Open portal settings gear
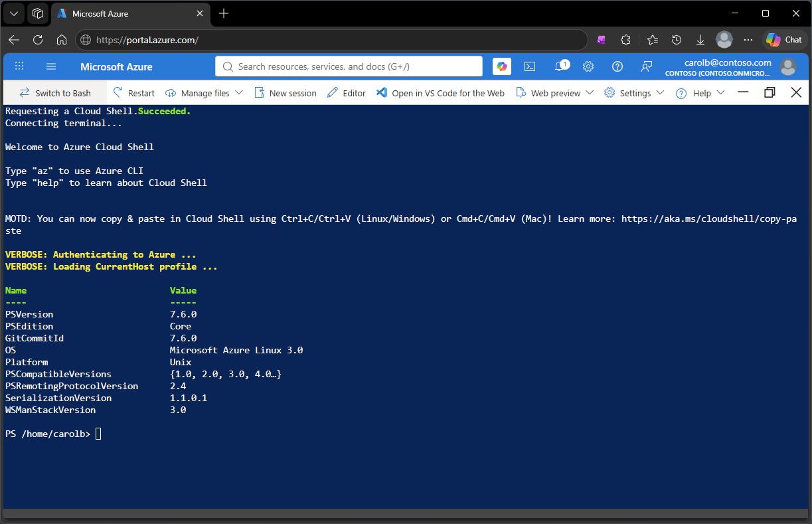Screen dimensions: 812x524 click(x=588, y=66)
